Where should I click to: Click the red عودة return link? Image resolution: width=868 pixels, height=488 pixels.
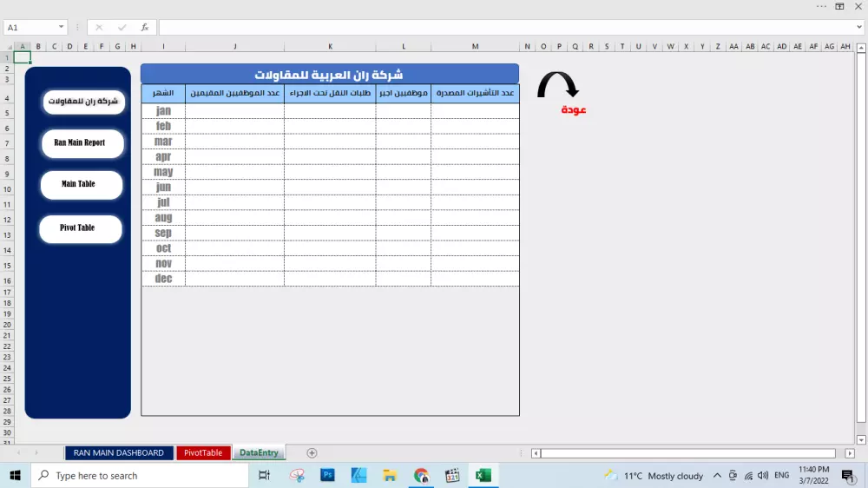pos(574,109)
